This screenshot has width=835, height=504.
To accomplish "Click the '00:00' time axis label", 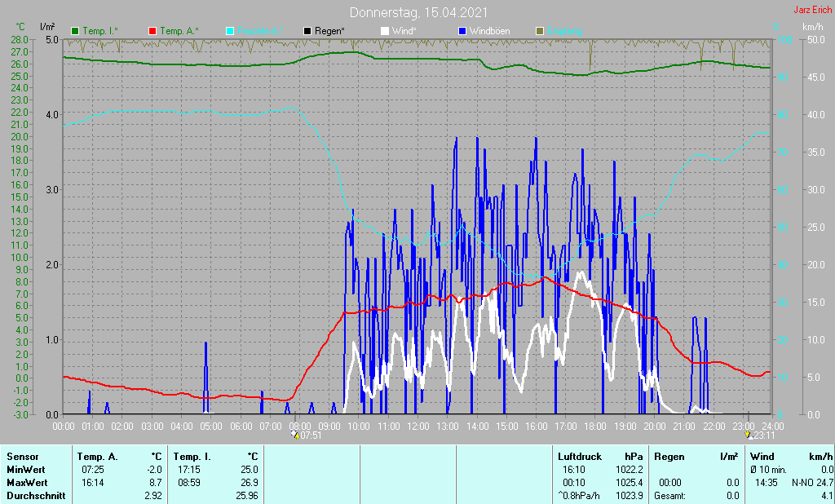I will [x=64, y=427].
